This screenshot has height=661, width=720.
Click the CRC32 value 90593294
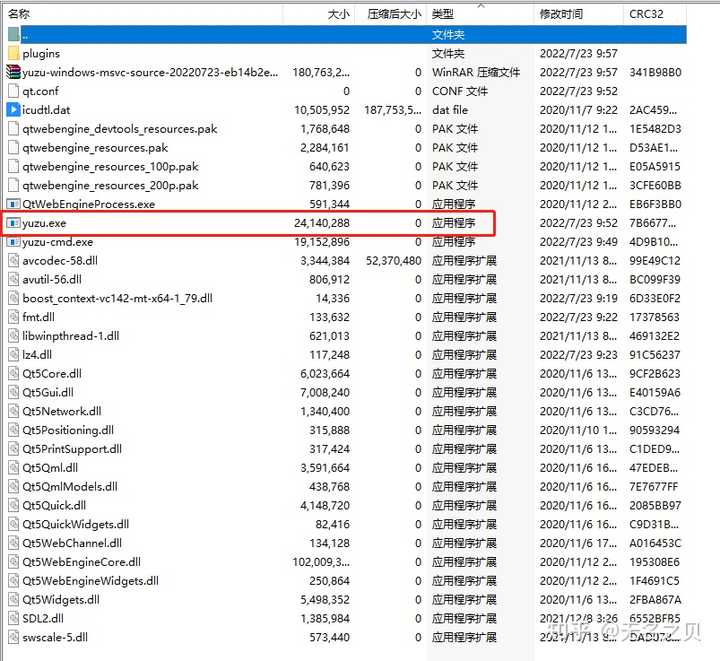point(654,430)
